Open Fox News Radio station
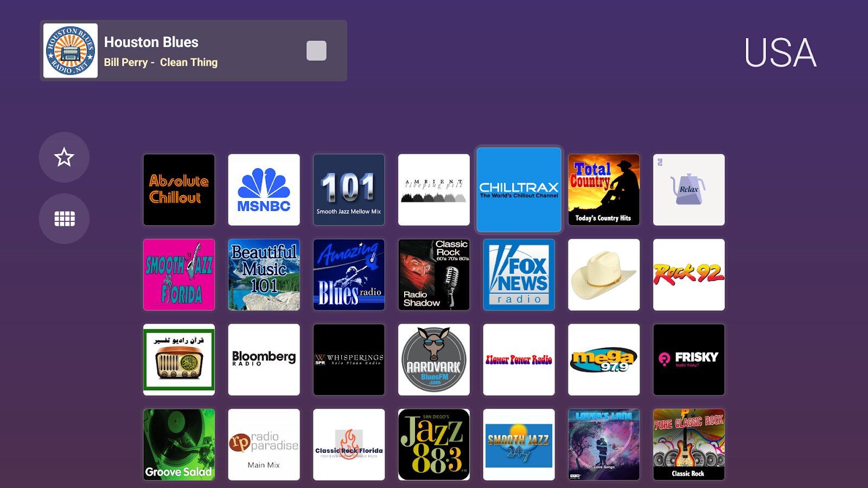The width and height of the screenshot is (868, 488). tap(519, 275)
